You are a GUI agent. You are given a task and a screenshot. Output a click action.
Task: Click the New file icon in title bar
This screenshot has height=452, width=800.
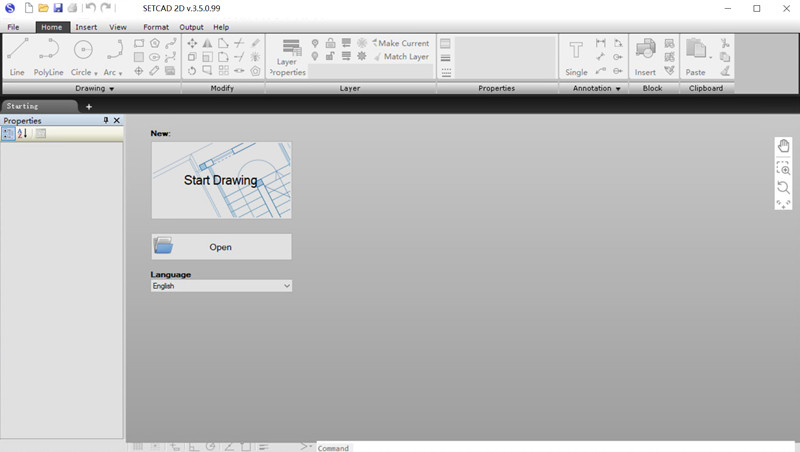[29, 8]
